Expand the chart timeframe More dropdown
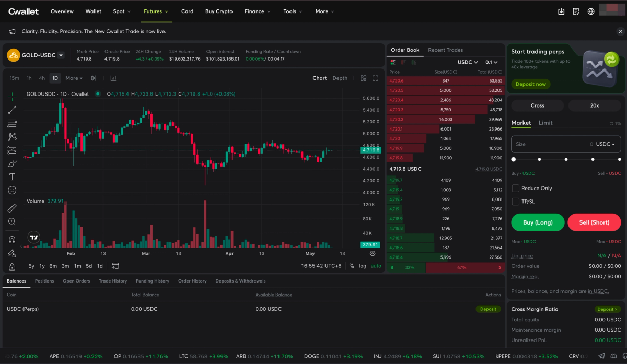This screenshot has width=627, height=364. coord(74,78)
